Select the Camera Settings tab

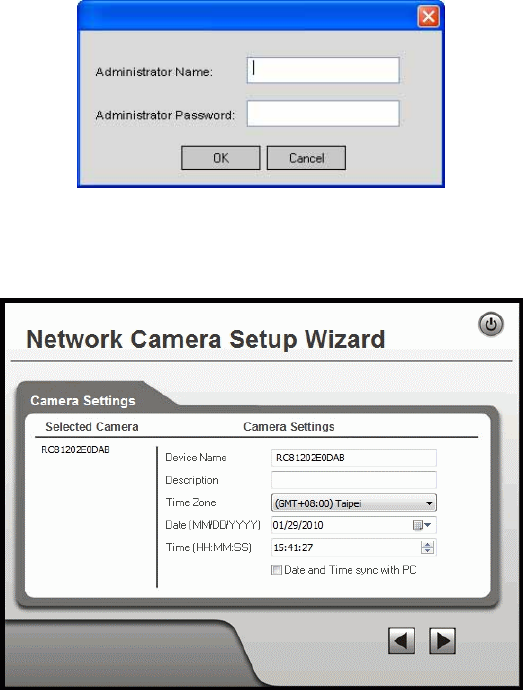coord(83,400)
